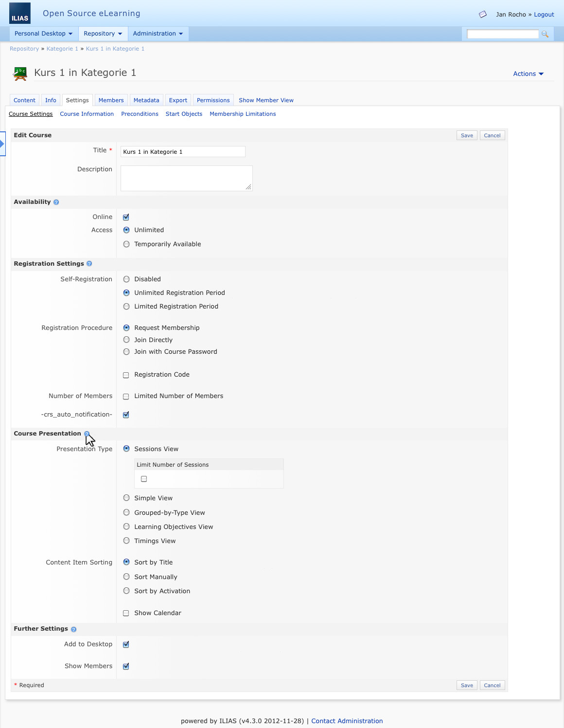Select Temporarily Available access

(126, 244)
